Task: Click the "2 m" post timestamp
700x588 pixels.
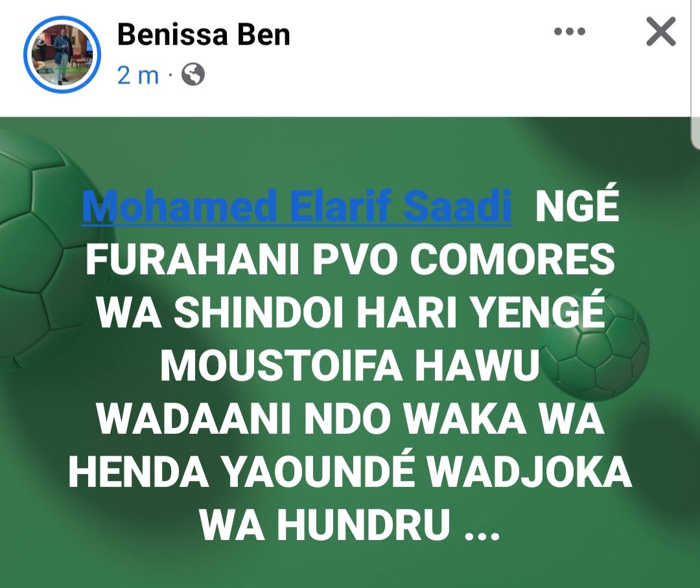Action: (x=138, y=75)
